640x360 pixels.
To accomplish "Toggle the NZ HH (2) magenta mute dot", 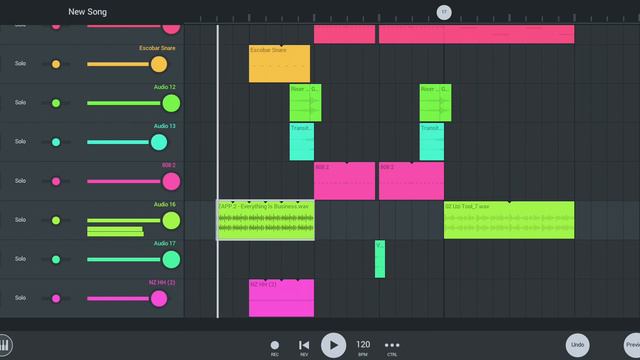I will pyautogui.click(x=56, y=298).
